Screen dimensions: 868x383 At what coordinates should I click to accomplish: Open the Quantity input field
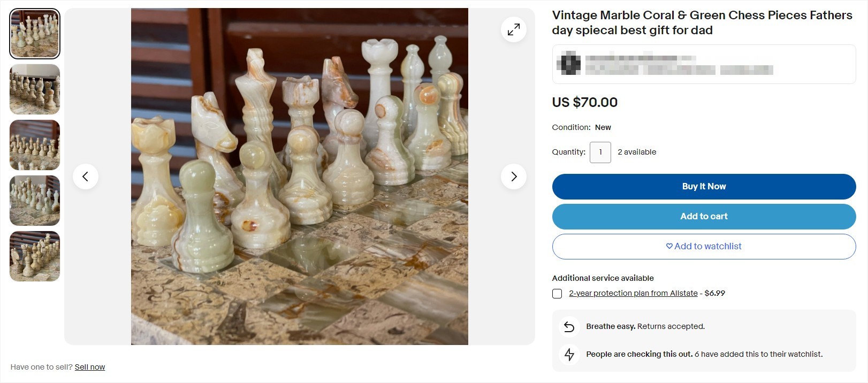[600, 152]
